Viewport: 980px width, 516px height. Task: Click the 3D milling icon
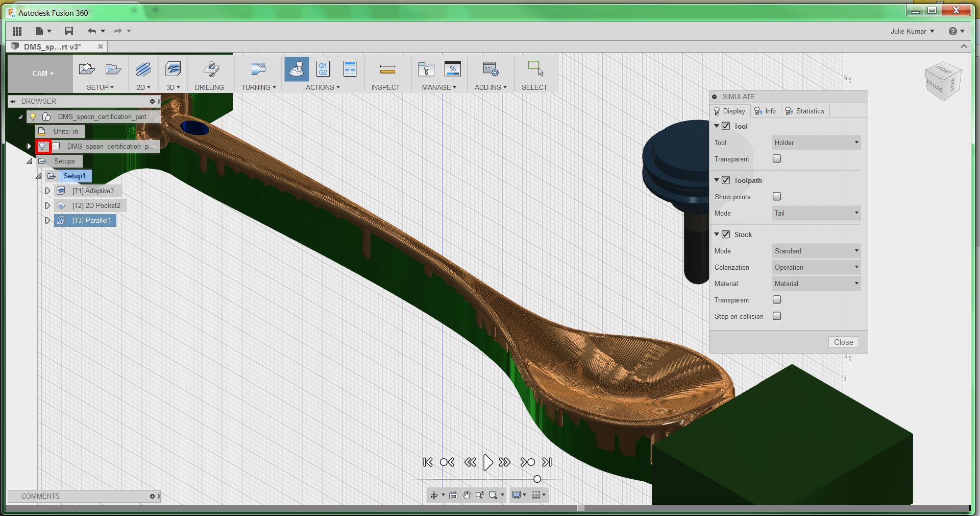pos(173,69)
